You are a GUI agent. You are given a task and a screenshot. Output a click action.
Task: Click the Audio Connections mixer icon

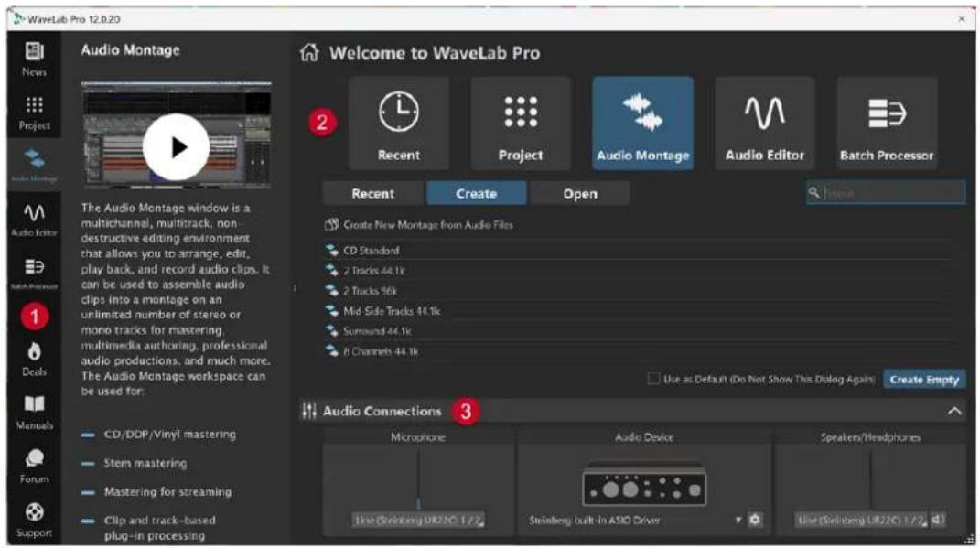tap(308, 411)
